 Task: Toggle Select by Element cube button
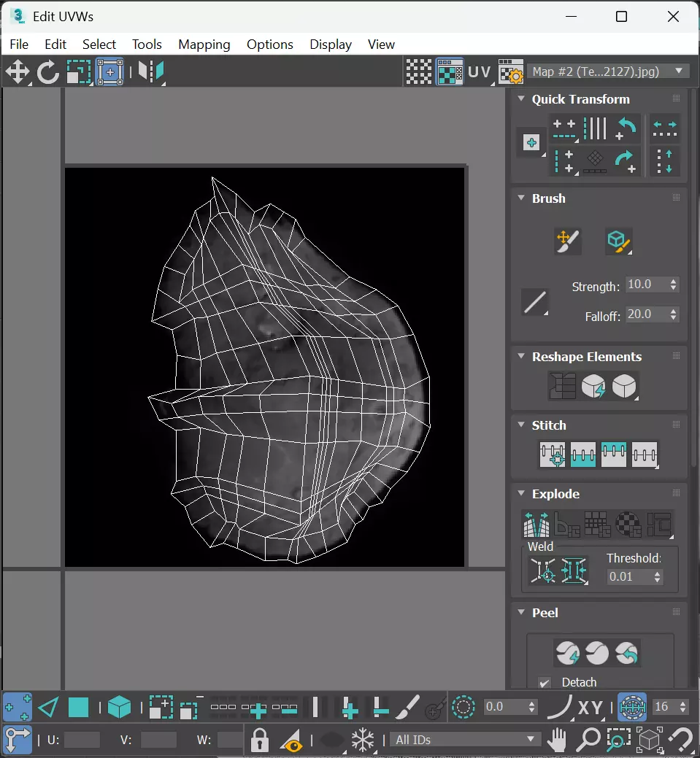click(x=119, y=707)
